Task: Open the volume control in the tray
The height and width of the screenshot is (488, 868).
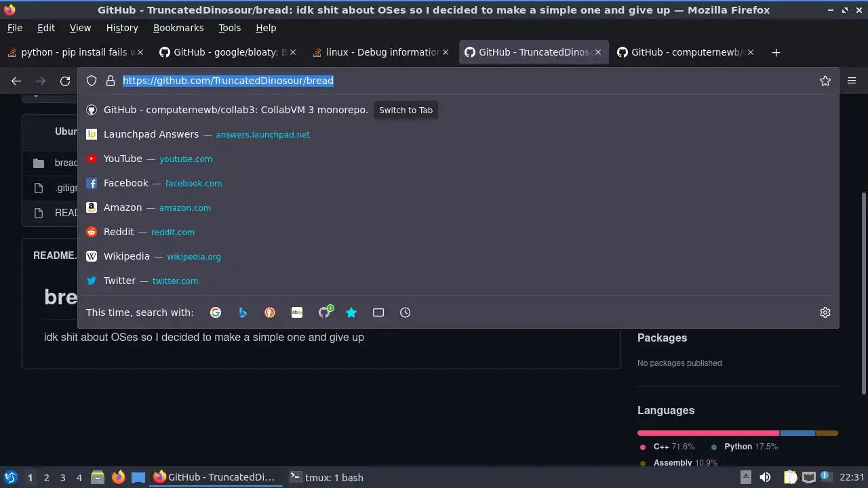Action: tap(765, 477)
